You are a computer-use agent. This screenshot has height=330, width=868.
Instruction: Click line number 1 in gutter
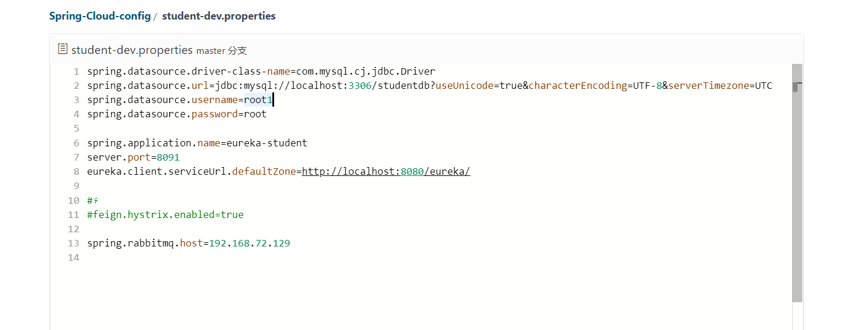76,72
